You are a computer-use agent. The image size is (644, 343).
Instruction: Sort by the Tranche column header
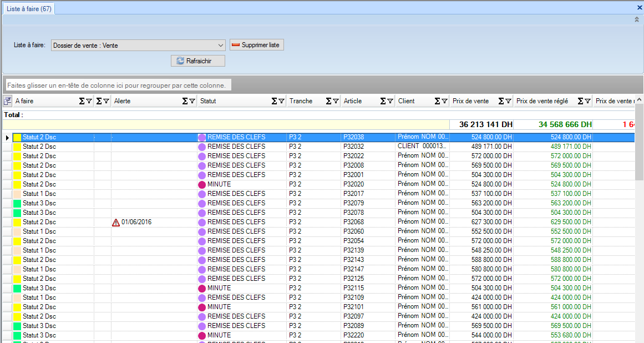tap(301, 101)
